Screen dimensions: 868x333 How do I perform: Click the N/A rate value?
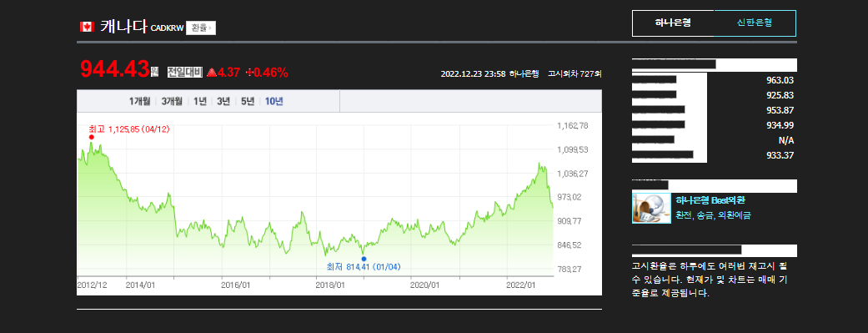[x=786, y=140]
